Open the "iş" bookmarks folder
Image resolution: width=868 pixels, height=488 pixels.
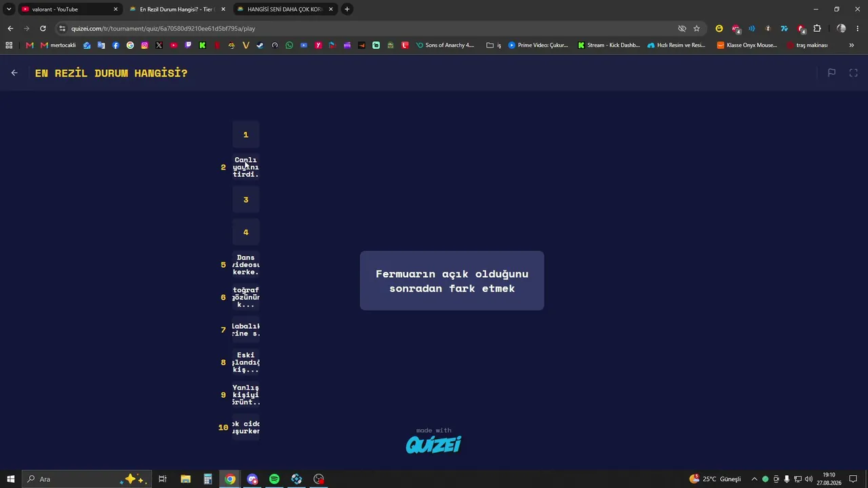point(494,45)
